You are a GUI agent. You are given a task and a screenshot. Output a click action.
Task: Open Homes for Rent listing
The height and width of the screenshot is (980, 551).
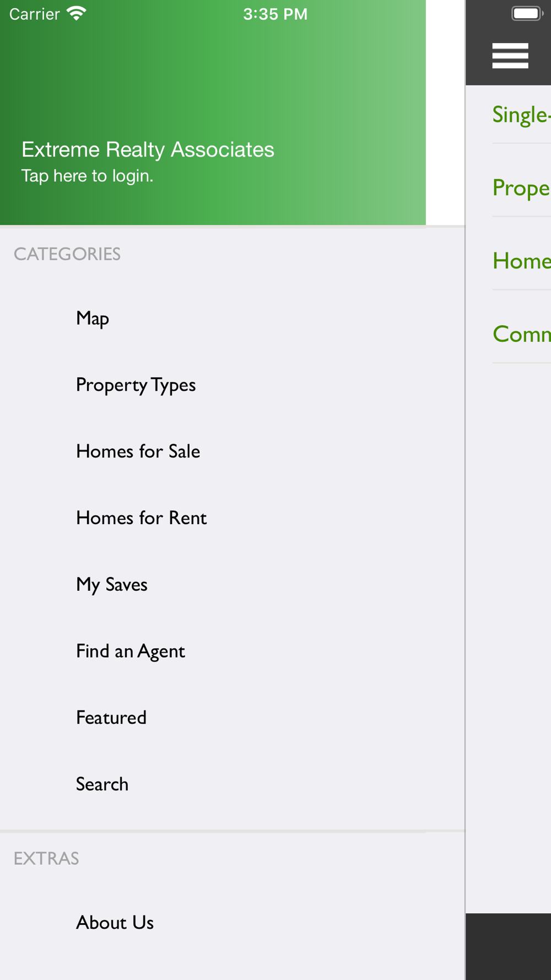point(233,518)
